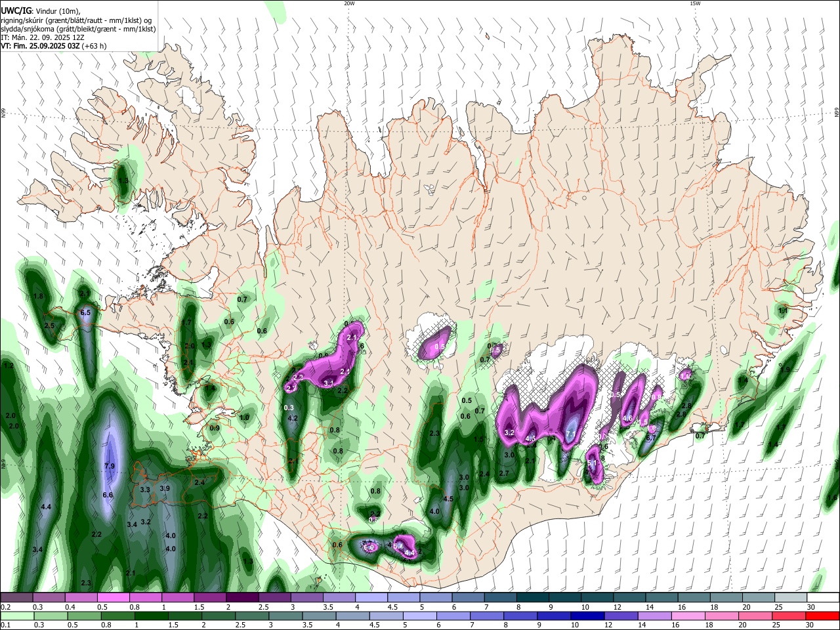Screen dimensions: 840x630
Task: Click the 0.2 label on the upper color scale
Action: (5, 607)
